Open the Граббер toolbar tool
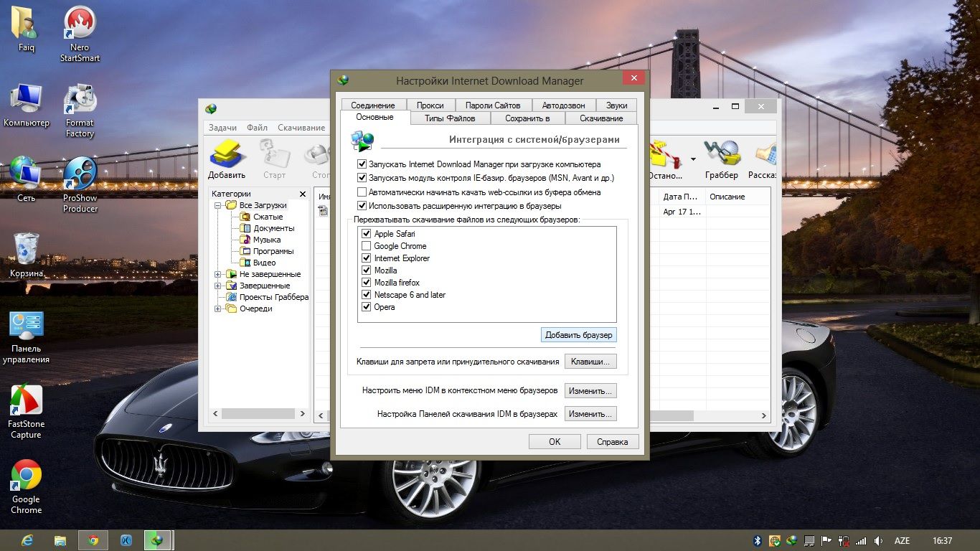 (x=721, y=159)
